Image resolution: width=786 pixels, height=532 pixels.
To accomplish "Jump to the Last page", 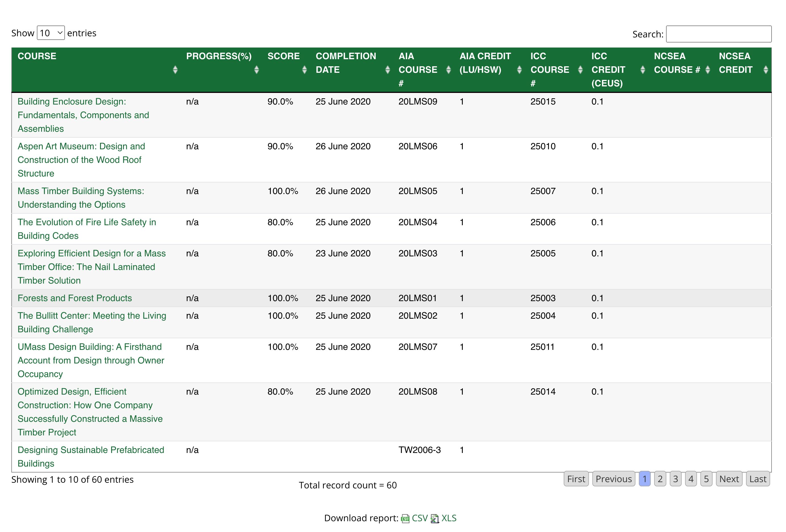I will pos(758,479).
